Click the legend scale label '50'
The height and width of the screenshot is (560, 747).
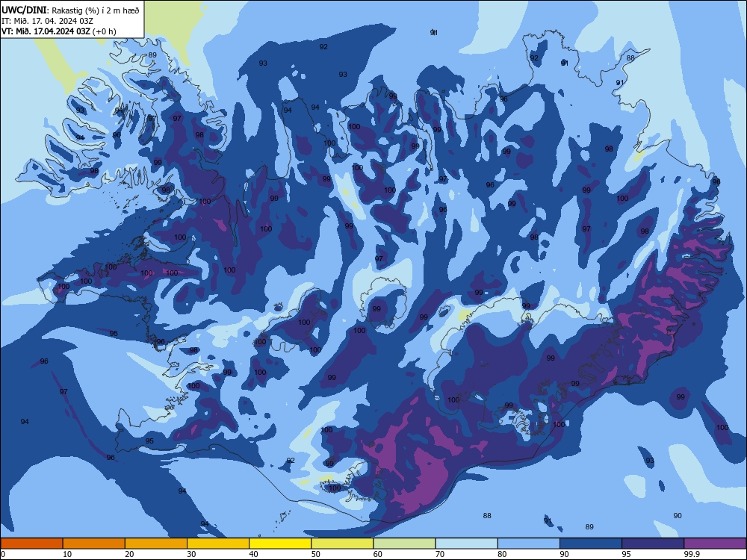[x=316, y=554]
